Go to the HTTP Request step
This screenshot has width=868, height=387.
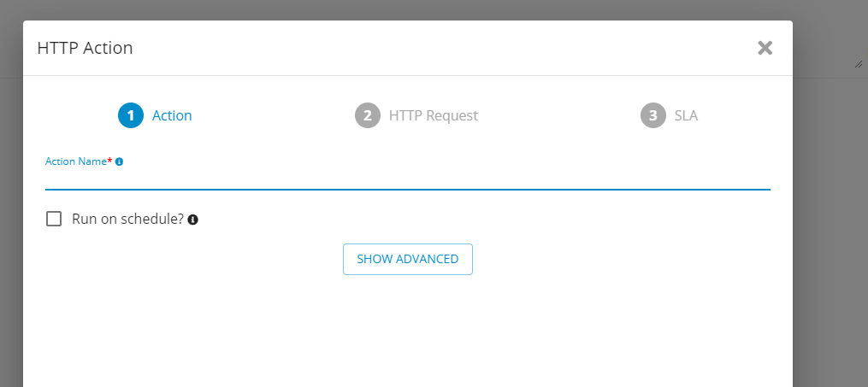click(x=433, y=115)
